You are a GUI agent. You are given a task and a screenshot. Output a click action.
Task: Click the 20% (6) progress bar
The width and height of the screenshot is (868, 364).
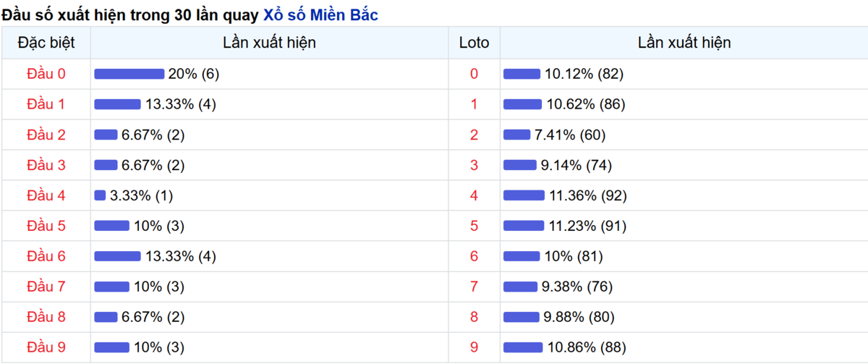click(129, 74)
